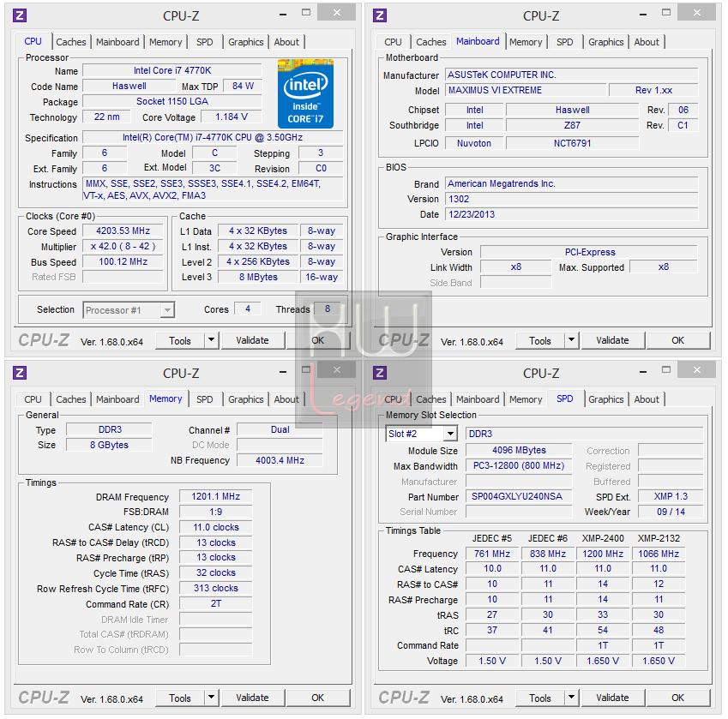Click the FSB:DRAM ratio 1:9
The width and height of the screenshot is (728, 719).
[x=216, y=512]
